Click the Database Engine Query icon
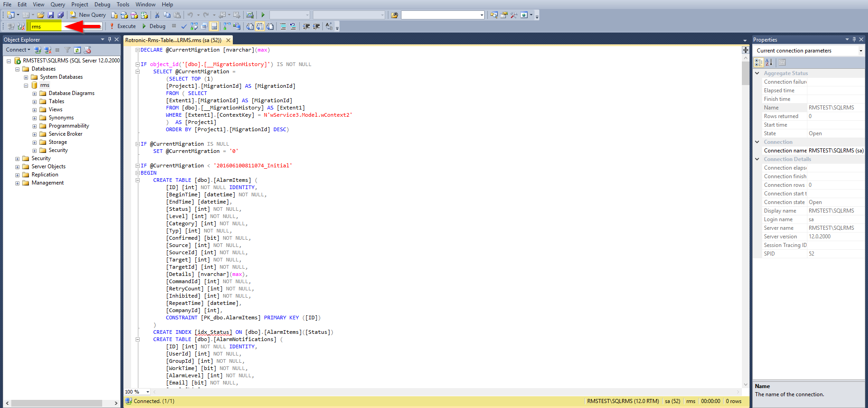868x408 pixels. point(114,15)
